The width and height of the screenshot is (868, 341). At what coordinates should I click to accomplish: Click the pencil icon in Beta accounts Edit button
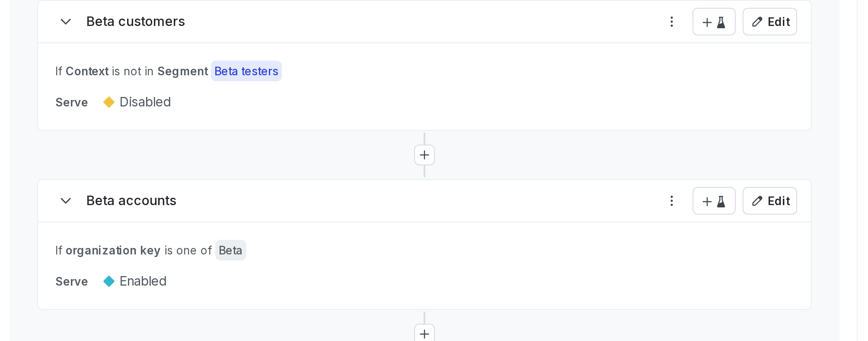coord(756,201)
